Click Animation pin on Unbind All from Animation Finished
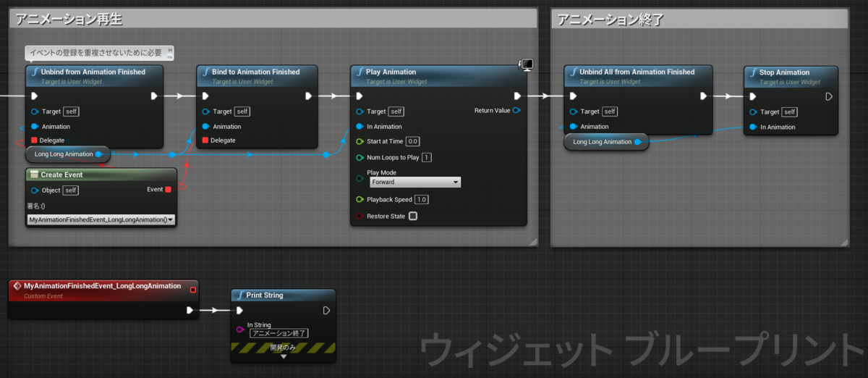Image resolution: width=868 pixels, height=378 pixels. [x=573, y=127]
